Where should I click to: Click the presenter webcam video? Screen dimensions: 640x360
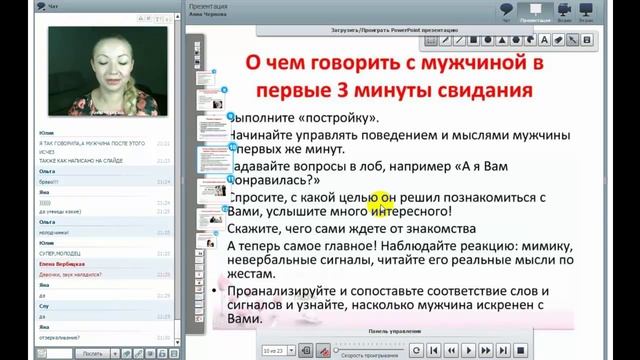click(x=108, y=71)
